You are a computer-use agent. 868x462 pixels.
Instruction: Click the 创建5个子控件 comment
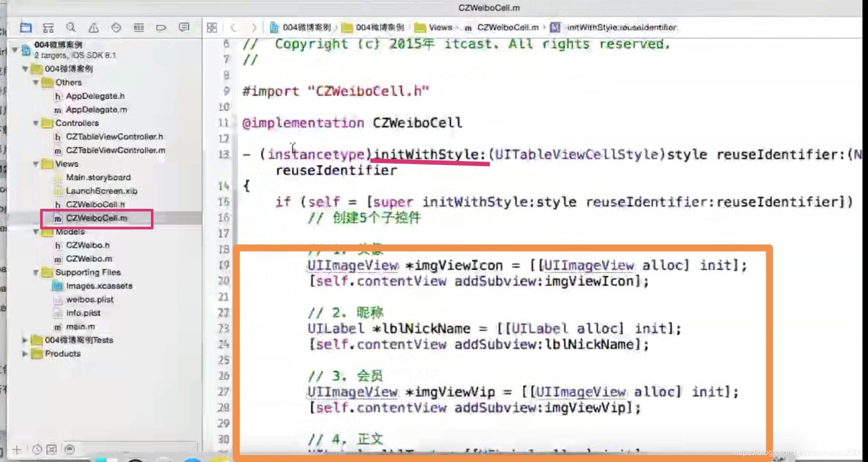coord(365,218)
